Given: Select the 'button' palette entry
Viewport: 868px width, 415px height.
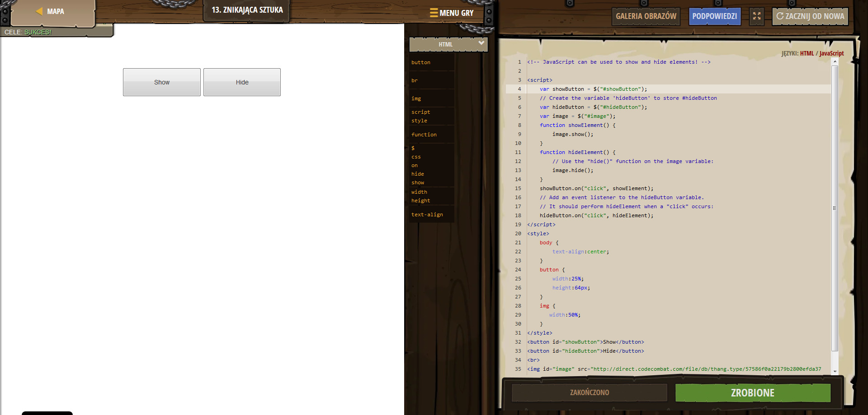Looking at the screenshot, I should pos(421,62).
